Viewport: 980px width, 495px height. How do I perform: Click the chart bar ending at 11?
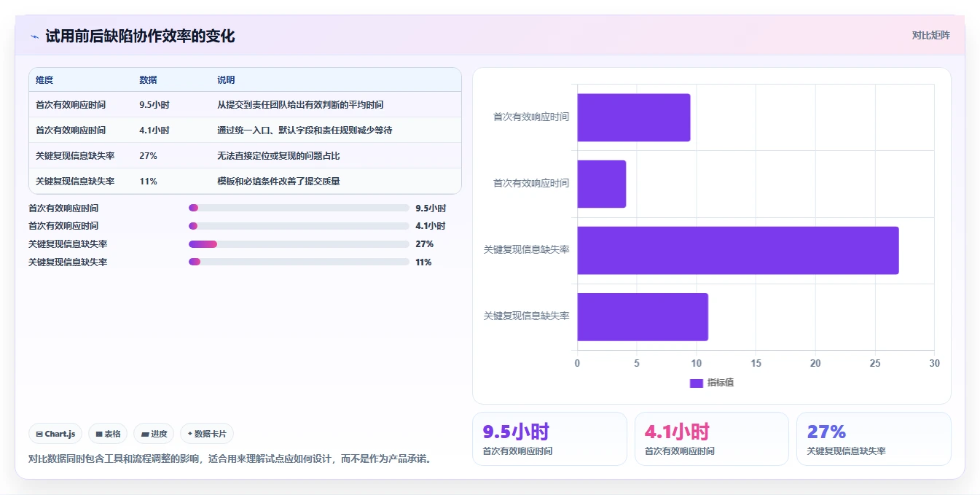tap(643, 316)
